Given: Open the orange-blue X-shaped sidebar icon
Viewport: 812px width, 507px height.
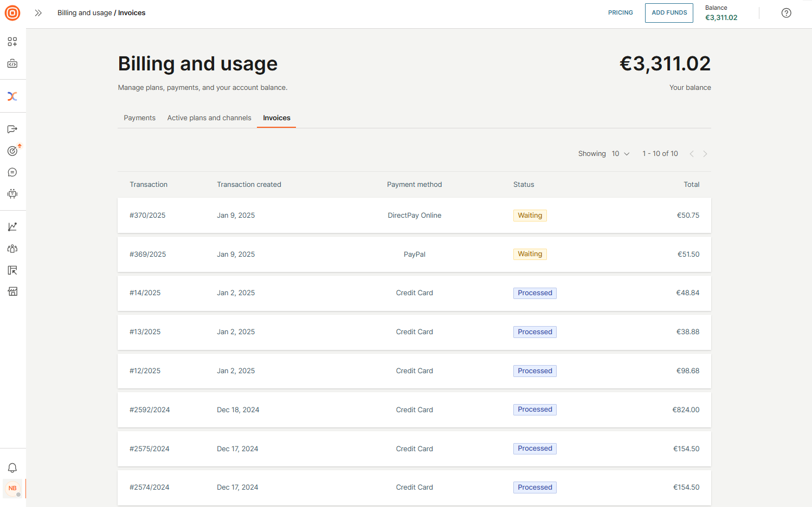Looking at the screenshot, I should tap(12, 96).
